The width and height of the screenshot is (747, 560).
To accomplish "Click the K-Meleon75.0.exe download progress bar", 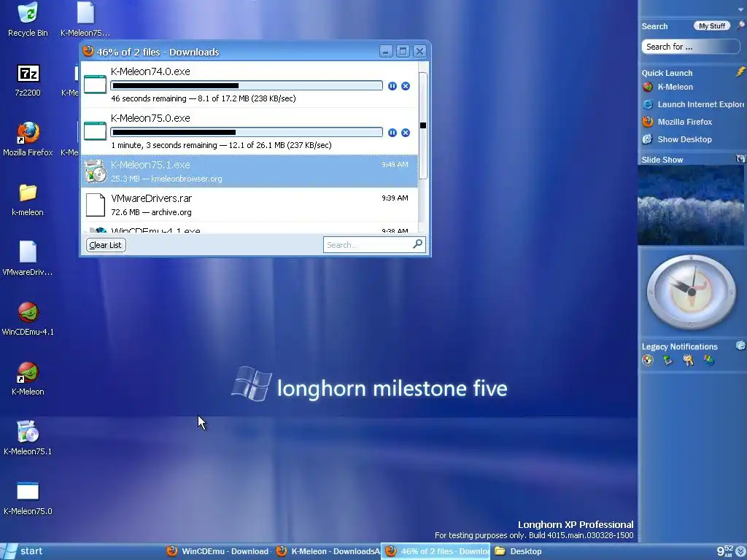I will pos(247,133).
